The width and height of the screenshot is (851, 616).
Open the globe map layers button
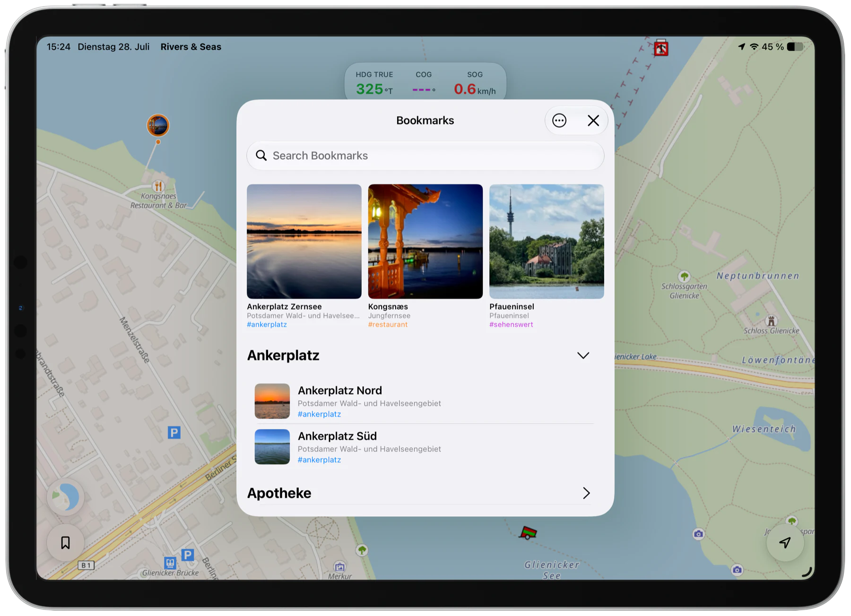point(66,497)
